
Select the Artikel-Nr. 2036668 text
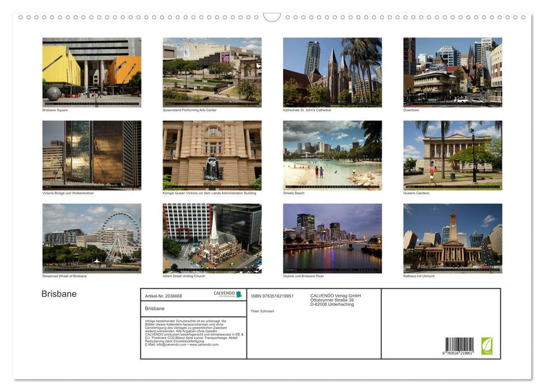(162, 296)
